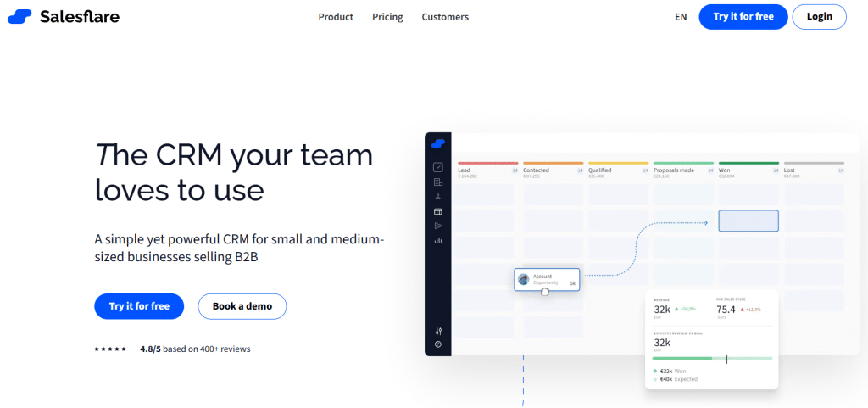The width and height of the screenshot is (868, 408).
Task: Go to the Pricing page
Action: click(x=387, y=17)
